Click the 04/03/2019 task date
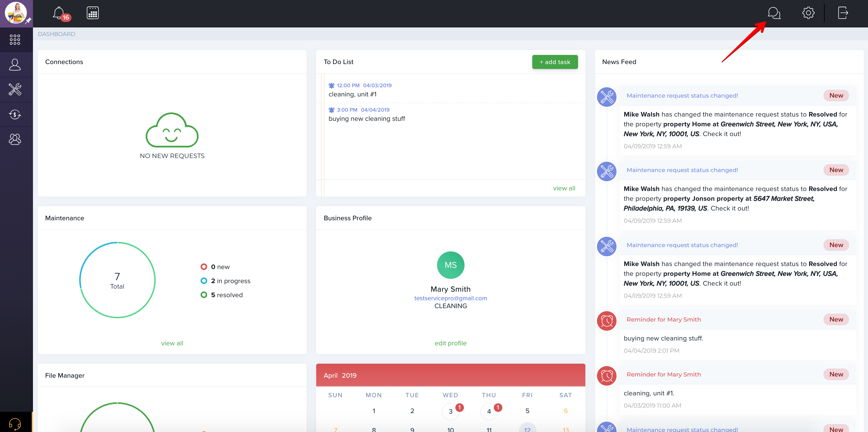This screenshot has width=868, height=432. pyautogui.click(x=377, y=85)
